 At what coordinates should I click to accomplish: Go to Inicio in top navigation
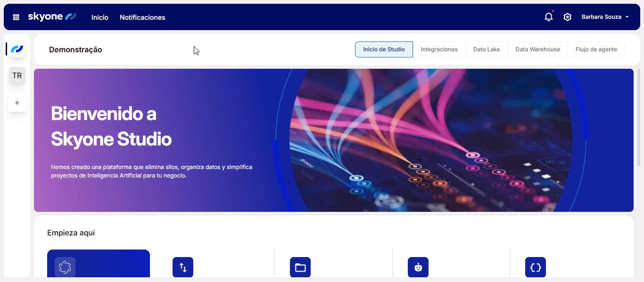100,17
